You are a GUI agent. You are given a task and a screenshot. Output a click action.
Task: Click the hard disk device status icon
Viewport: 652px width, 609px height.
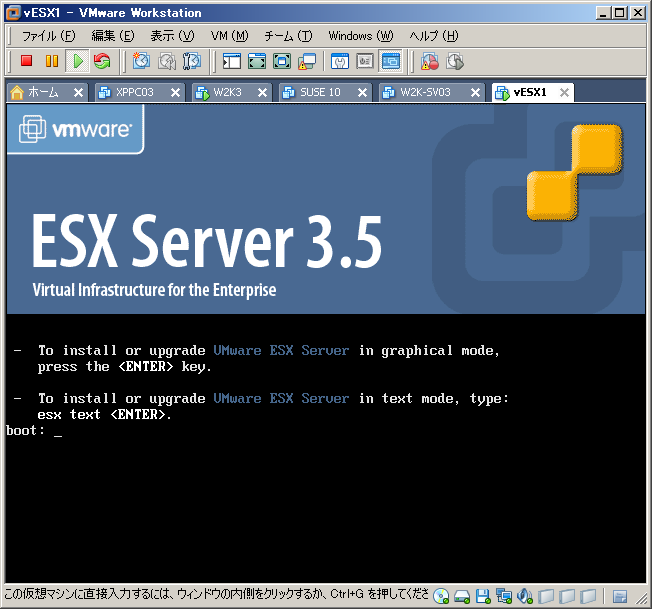coord(462,597)
